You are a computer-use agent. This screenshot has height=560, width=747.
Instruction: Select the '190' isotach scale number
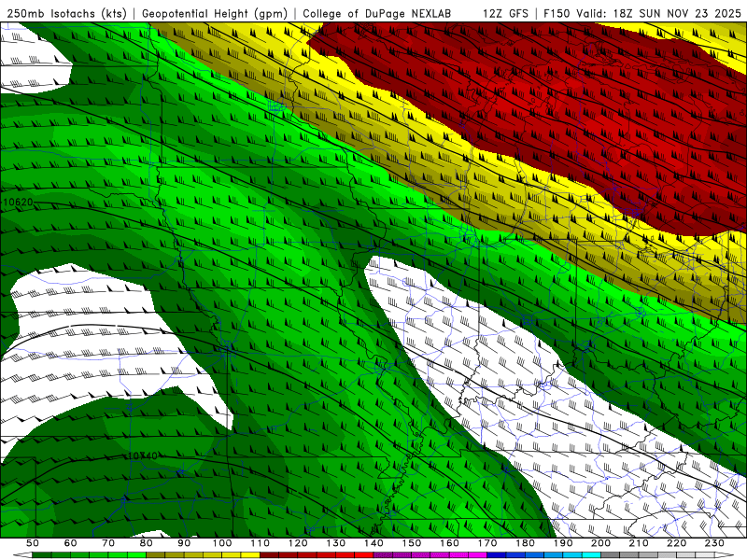563,543
